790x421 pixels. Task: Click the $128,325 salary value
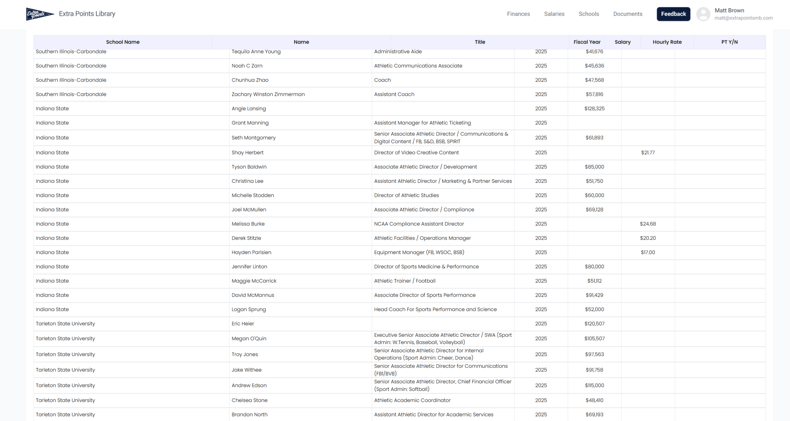pos(595,109)
